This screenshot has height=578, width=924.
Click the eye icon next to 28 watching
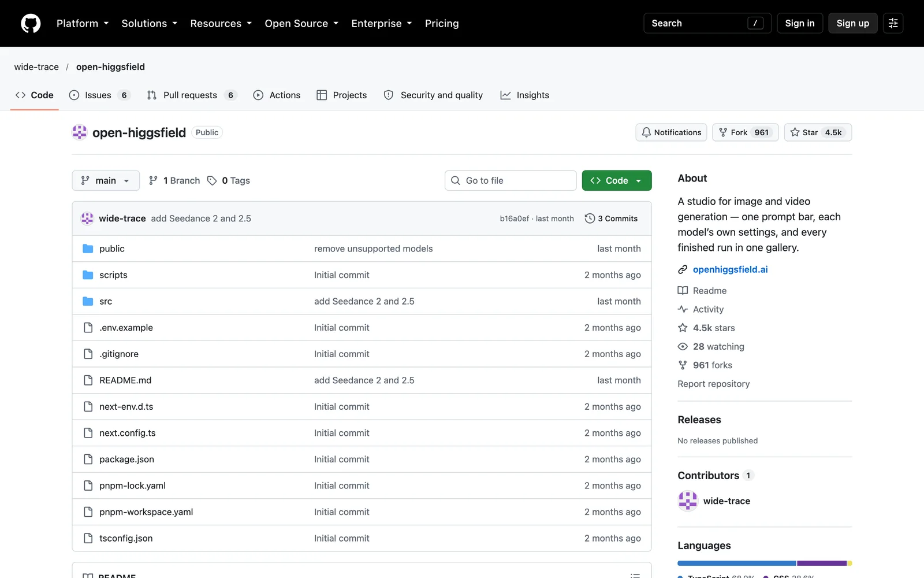683,347
